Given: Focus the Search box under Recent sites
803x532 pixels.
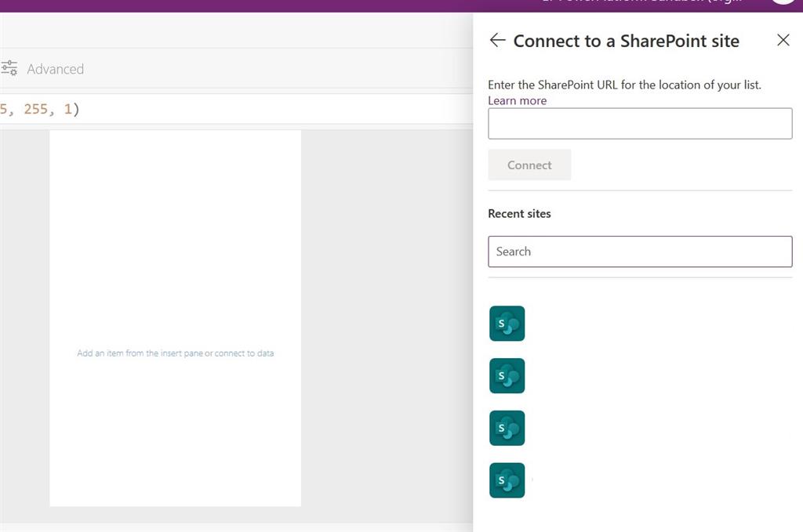Looking at the screenshot, I should point(640,252).
